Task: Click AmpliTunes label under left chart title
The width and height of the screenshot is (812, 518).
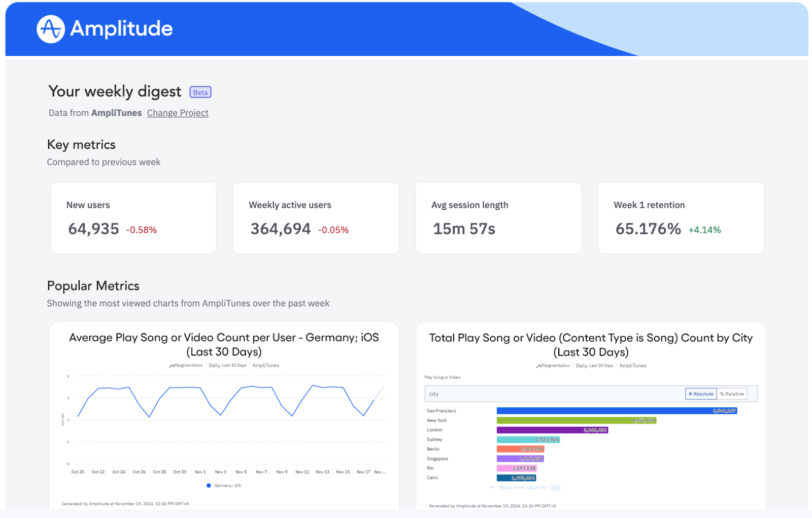Action: coord(265,366)
